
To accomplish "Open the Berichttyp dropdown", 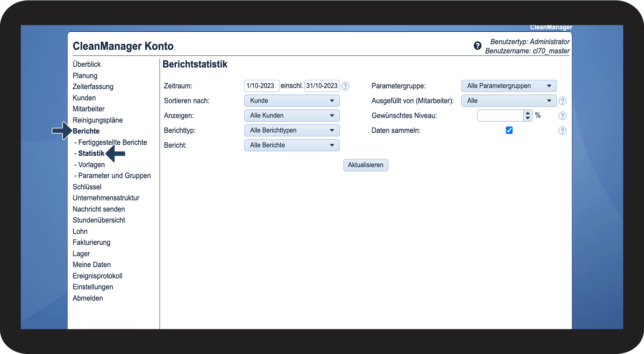I will [x=292, y=131].
